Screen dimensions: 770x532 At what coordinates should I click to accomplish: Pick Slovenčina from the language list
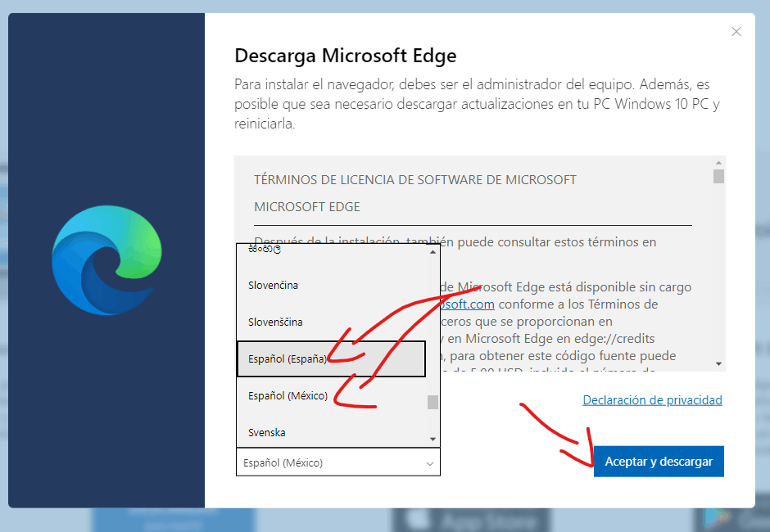point(331,285)
